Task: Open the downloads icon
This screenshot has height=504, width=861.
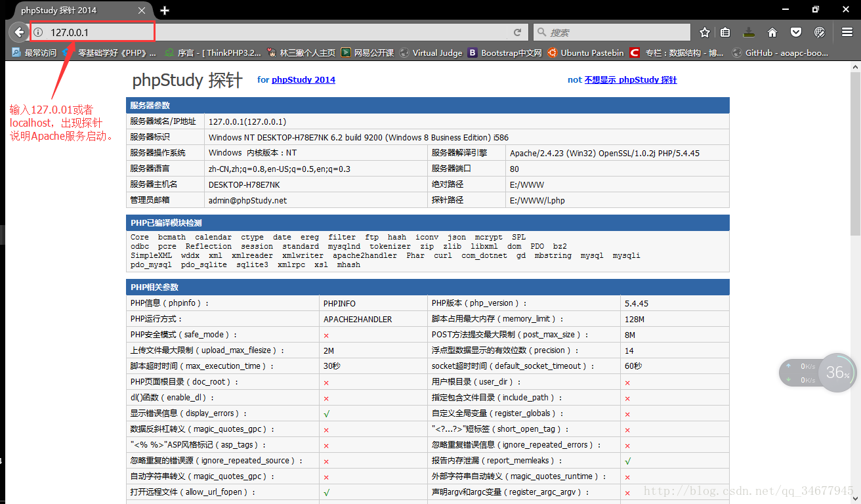Action: point(749,32)
